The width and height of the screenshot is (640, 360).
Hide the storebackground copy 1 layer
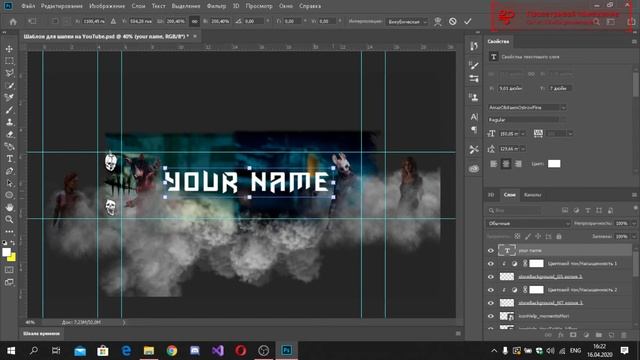pos(491,303)
